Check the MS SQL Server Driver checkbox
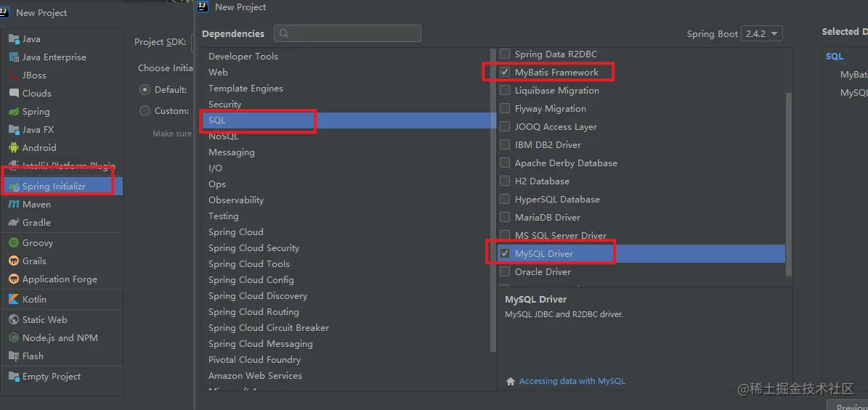This screenshot has height=410, width=868. [x=505, y=236]
